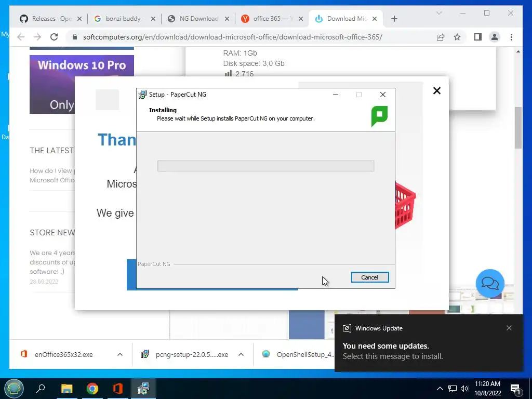The image size is (532, 399).
Task: Open Chrome profile menu
Action: click(x=495, y=37)
